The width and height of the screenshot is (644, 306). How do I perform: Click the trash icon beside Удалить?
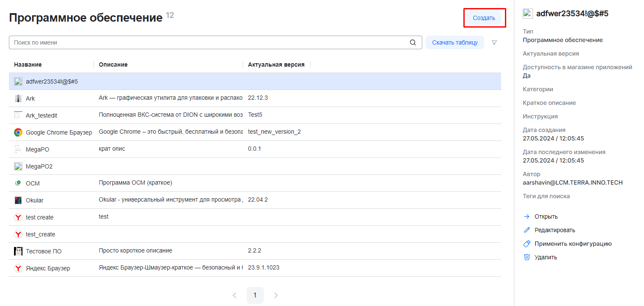coord(527,257)
